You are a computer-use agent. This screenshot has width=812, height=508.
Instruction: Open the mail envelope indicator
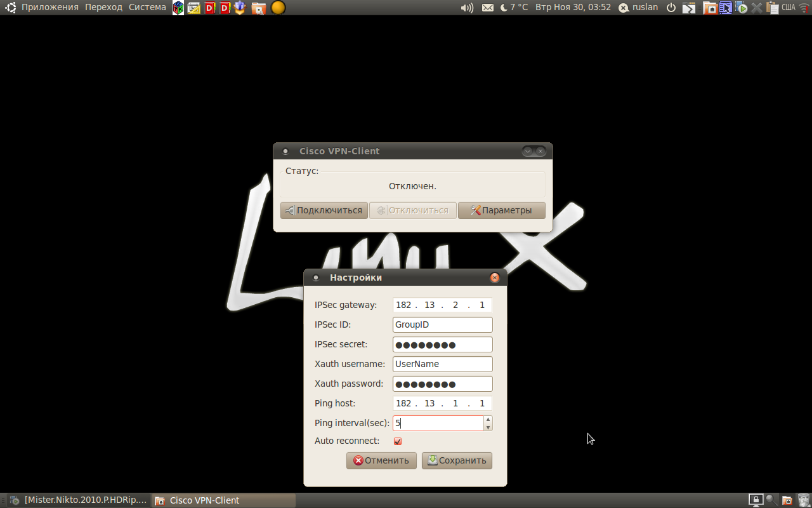[487, 8]
